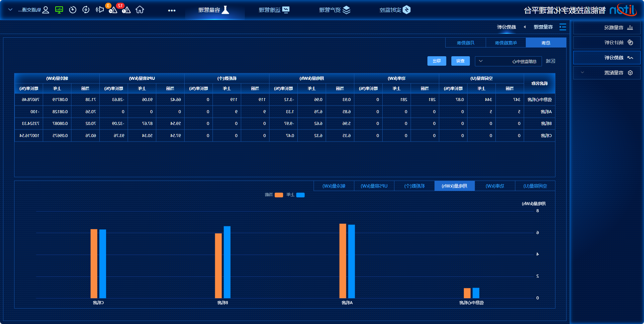Click the 导出 button
This screenshot has height=324, width=644.
437,61
